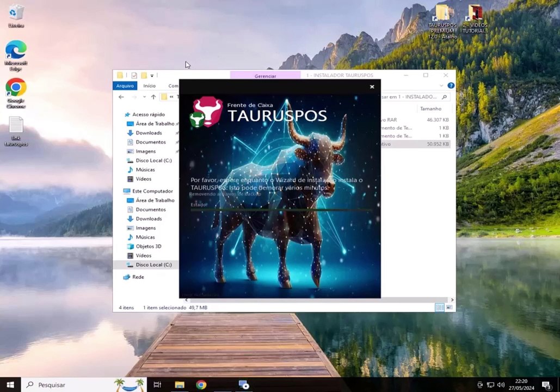
Task: Open the Objetos 3D folder
Action: coord(148,247)
